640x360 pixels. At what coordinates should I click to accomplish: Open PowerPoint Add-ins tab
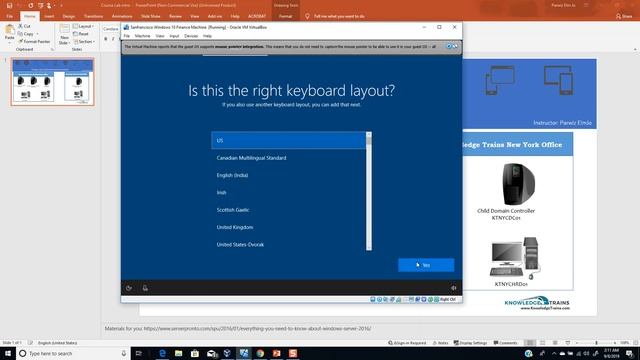(x=215, y=16)
